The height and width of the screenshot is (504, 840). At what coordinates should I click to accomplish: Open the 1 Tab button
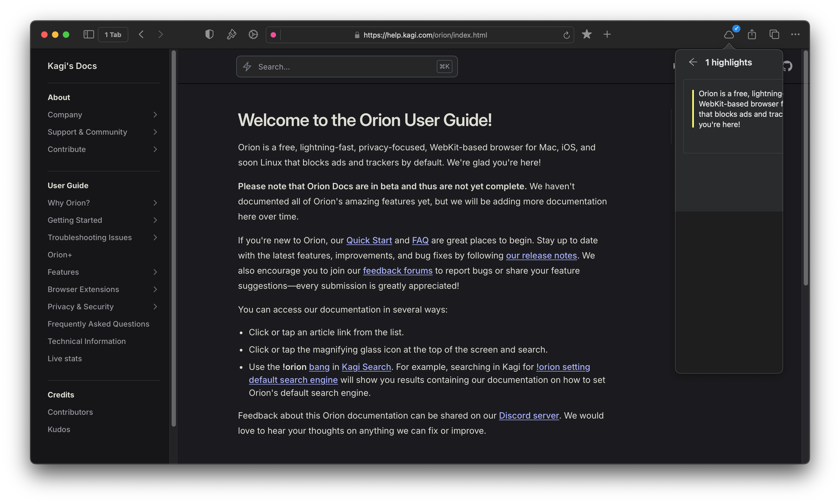coord(113,34)
